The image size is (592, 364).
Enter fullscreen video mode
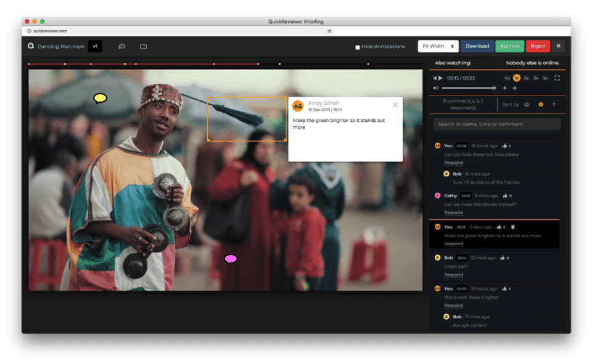[557, 78]
